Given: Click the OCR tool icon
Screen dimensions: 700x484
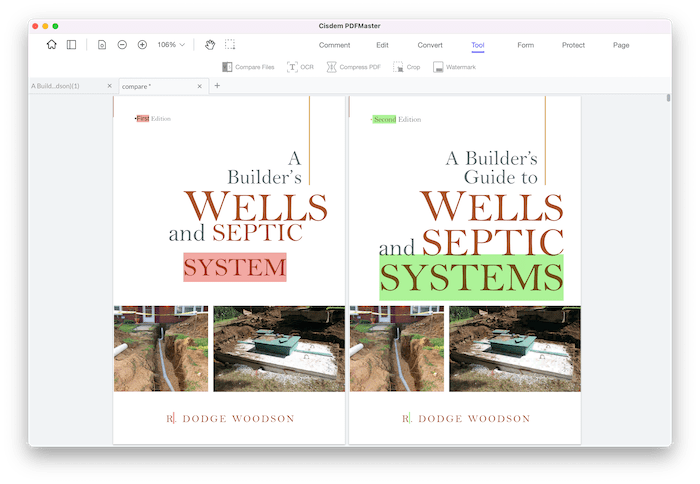Looking at the screenshot, I should (x=292, y=67).
